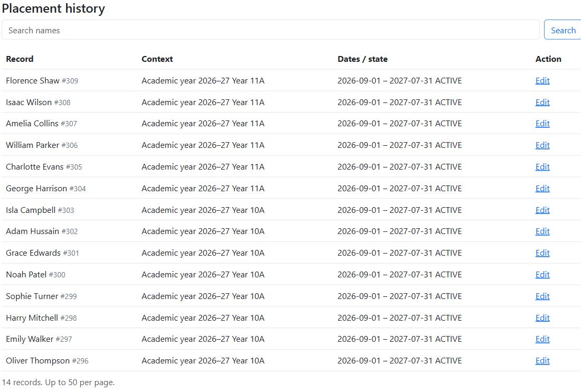
Task: Edit Amelia Collins #307 record
Action: (542, 124)
